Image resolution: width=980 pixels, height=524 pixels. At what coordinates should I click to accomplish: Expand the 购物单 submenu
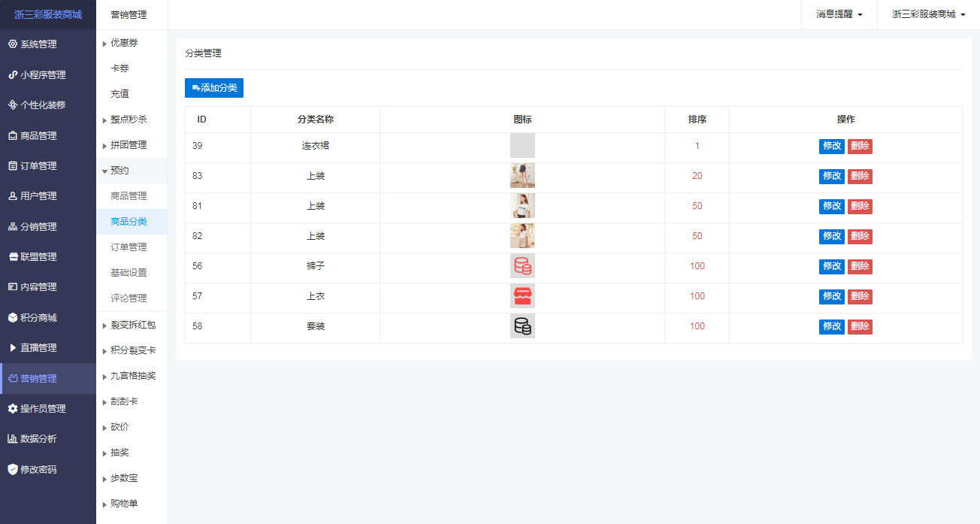point(132,504)
